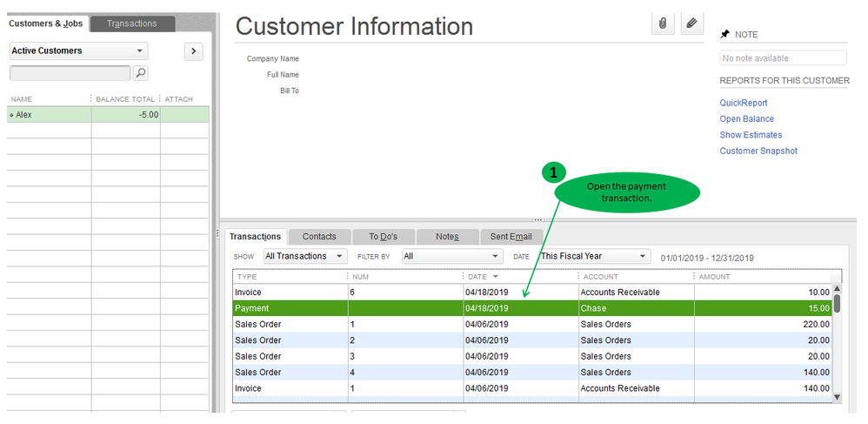Open the QuickReport link
The height and width of the screenshot is (424, 868).
(744, 103)
